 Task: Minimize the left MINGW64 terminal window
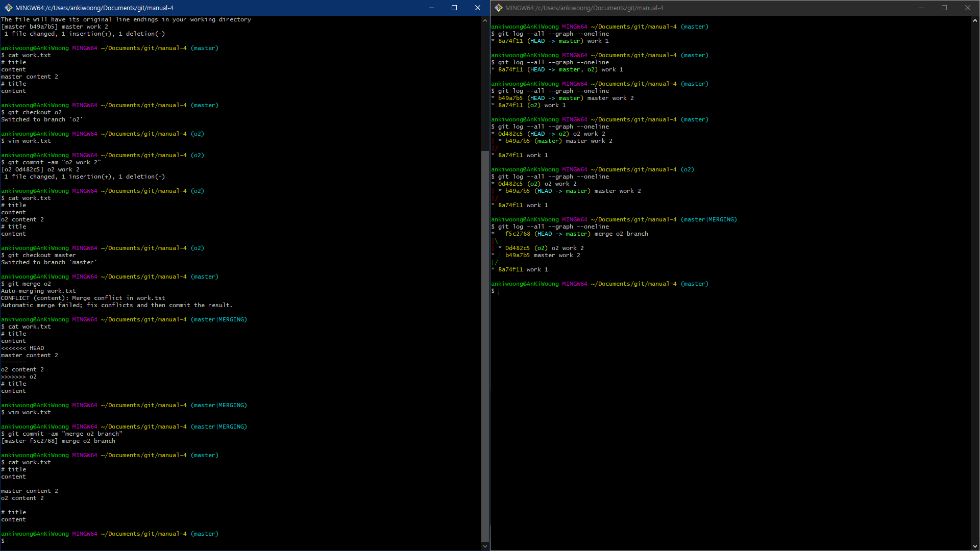(431, 8)
